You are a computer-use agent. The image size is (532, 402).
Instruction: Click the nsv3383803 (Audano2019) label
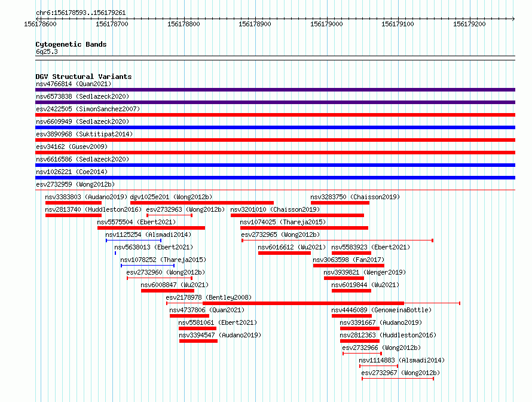pos(86,197)
